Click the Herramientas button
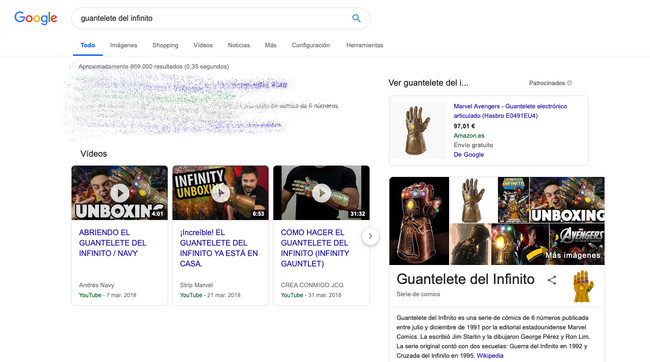 coord(365,45)
